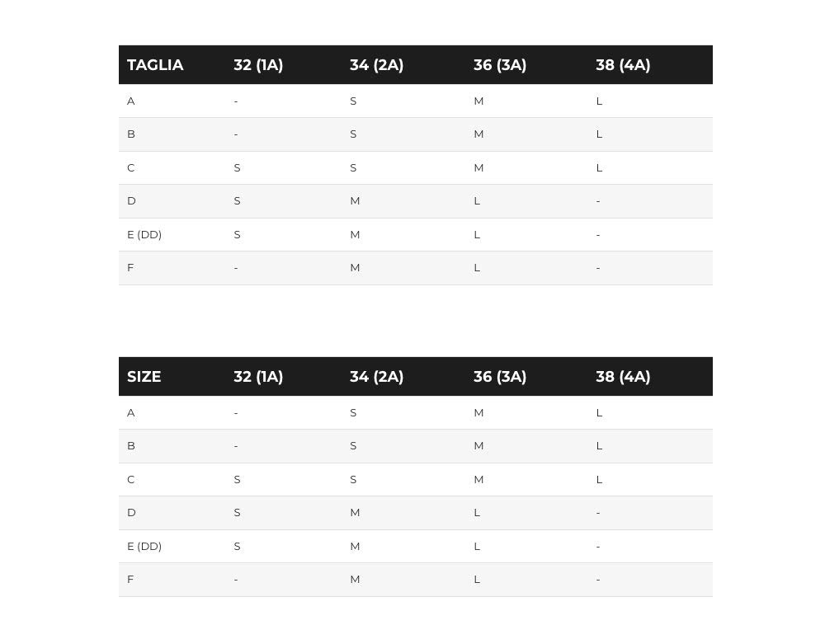Click 34 (2A) header in TAGLIA table
Screen dimensions: 825x644
pyautogui.click(x=377, y=65)
